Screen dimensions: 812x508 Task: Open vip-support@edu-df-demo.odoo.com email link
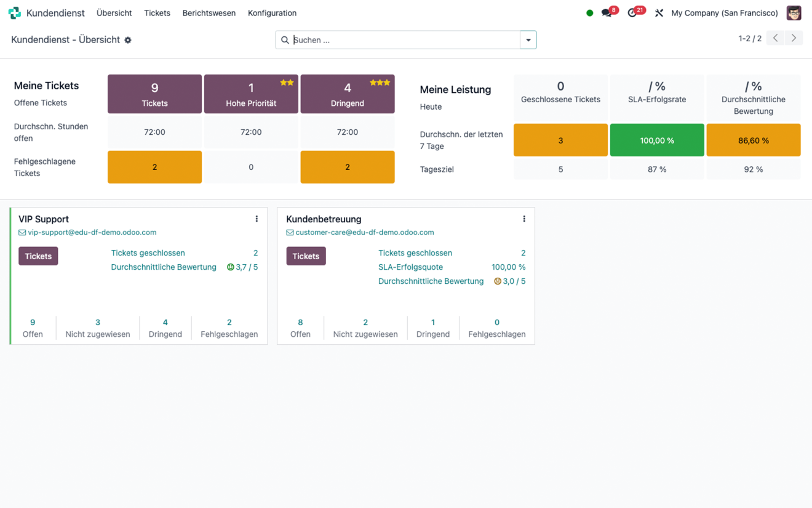[x=92, y=233]
